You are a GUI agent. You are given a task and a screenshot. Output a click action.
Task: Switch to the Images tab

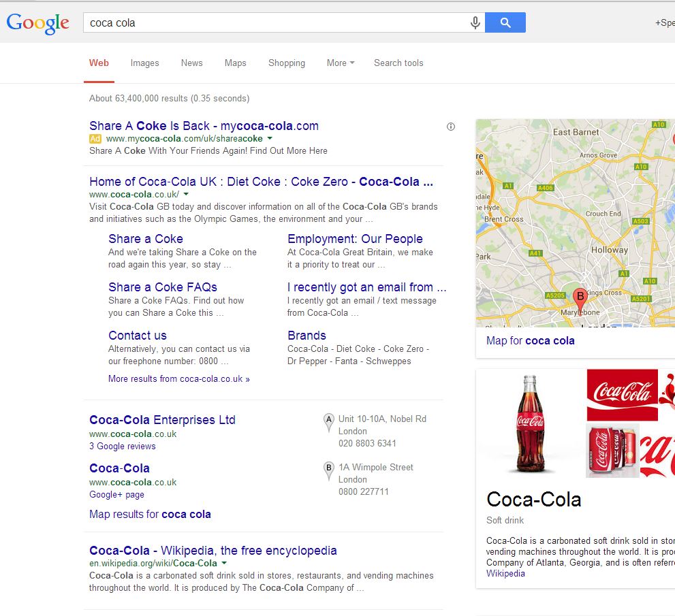[144, 63]
